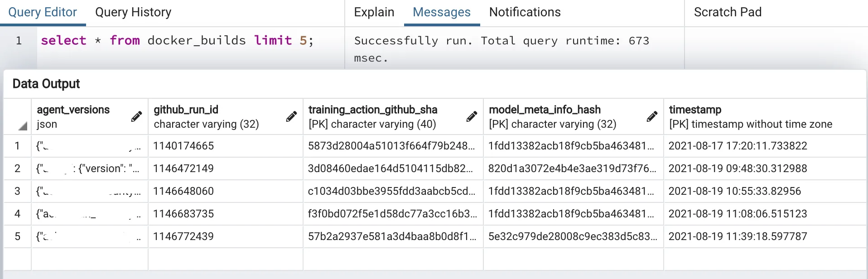Edit model_meta_info_hash using its pencil icon

(x=652, y=117)
